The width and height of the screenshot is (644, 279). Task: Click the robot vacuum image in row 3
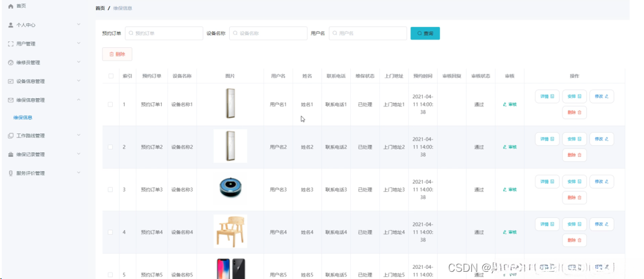(230, 189)
